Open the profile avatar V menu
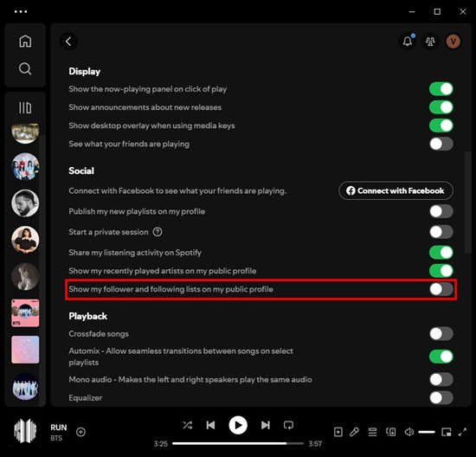476x457 pixels. 453,42
